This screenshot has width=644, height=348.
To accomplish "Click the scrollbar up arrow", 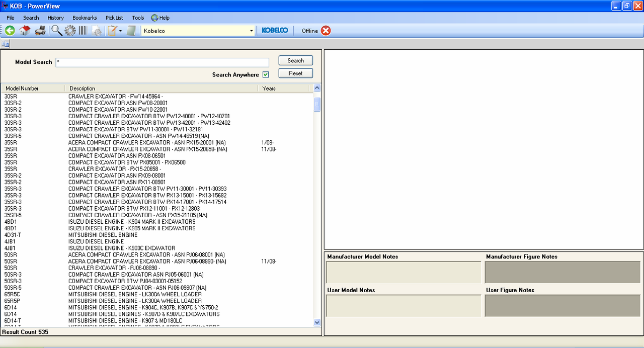I will pos(317,88).
